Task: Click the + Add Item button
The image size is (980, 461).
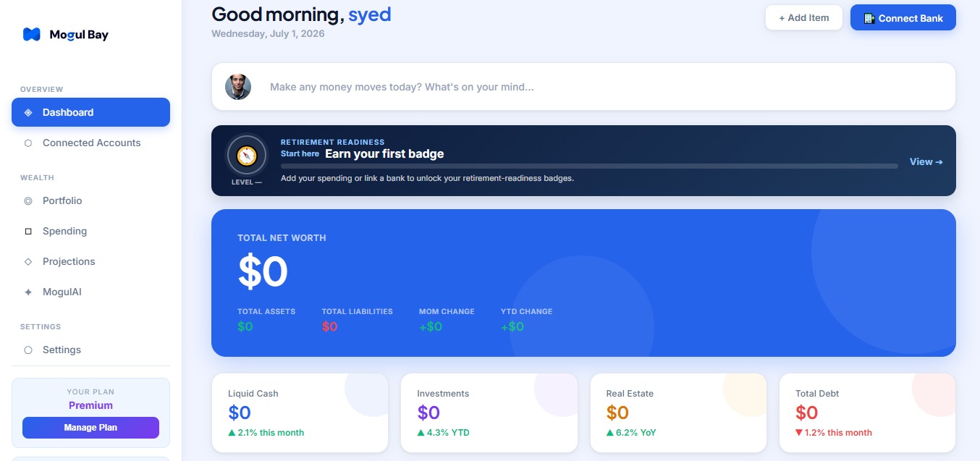Action: tap(804, 18)
